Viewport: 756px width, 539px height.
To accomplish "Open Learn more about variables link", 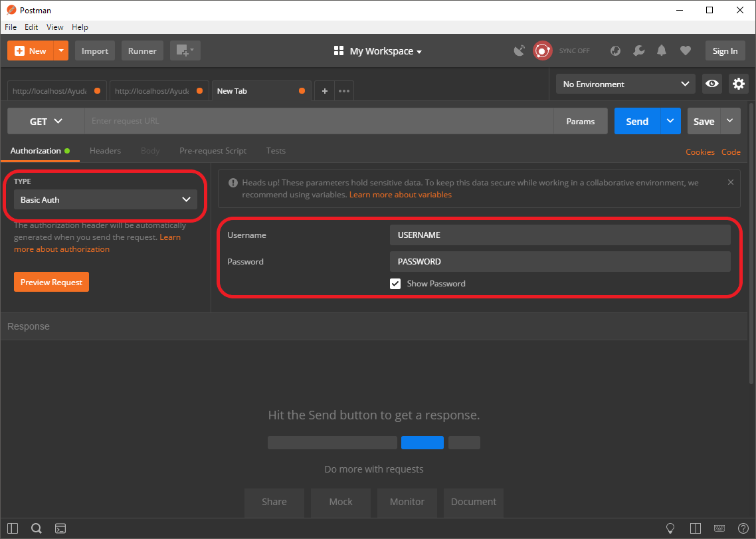I will point(400,195).
